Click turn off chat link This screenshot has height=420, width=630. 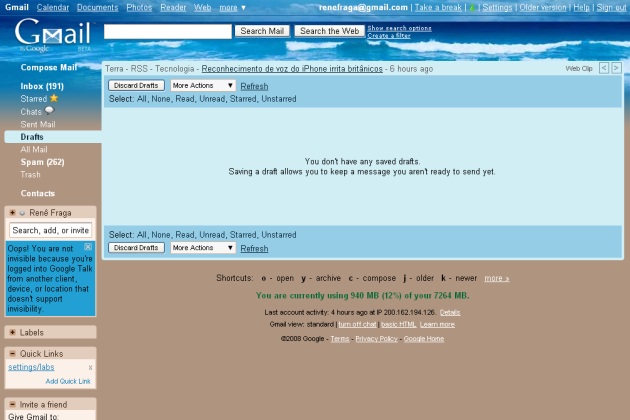(x=358, y=324)
